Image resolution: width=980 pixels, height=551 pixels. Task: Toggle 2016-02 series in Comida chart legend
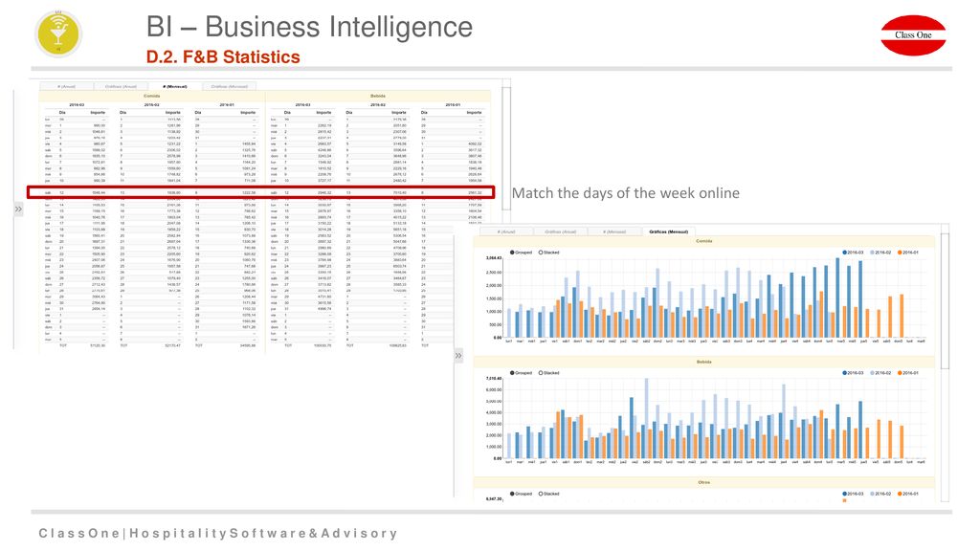(880, 253)
